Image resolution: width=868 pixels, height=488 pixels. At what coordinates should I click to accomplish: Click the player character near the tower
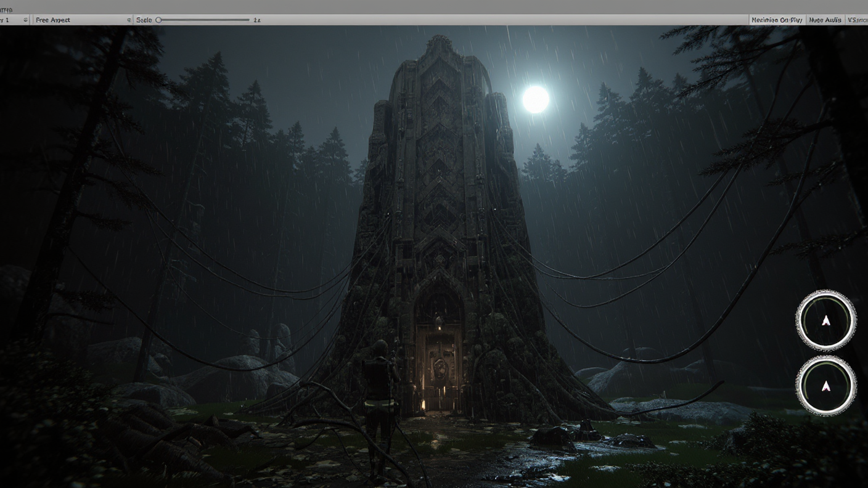[378, 394]
